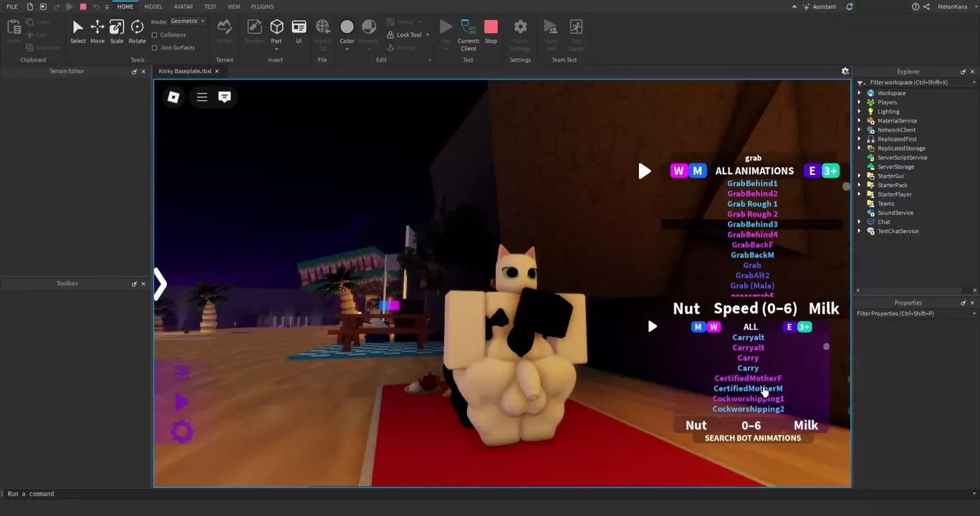Open the UI insert tool
This screenshot has height=516, width=980.
(299, 30)
